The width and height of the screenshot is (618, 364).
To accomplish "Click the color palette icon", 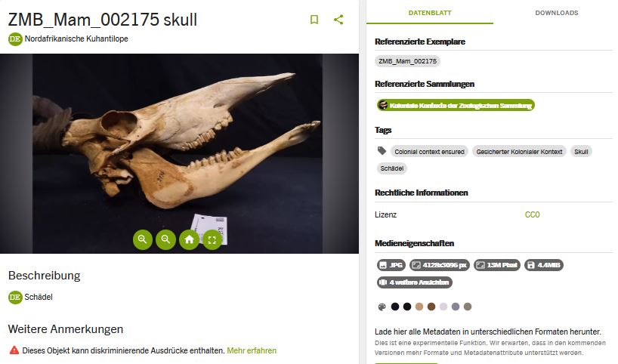I will (x=382, y=307).
